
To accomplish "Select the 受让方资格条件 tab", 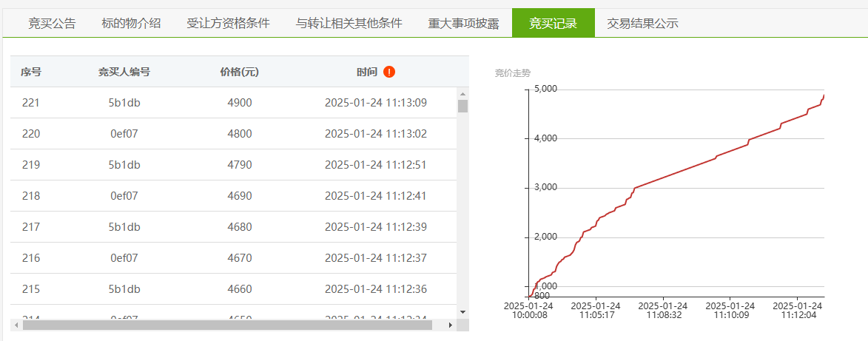I will pos(228,23).
